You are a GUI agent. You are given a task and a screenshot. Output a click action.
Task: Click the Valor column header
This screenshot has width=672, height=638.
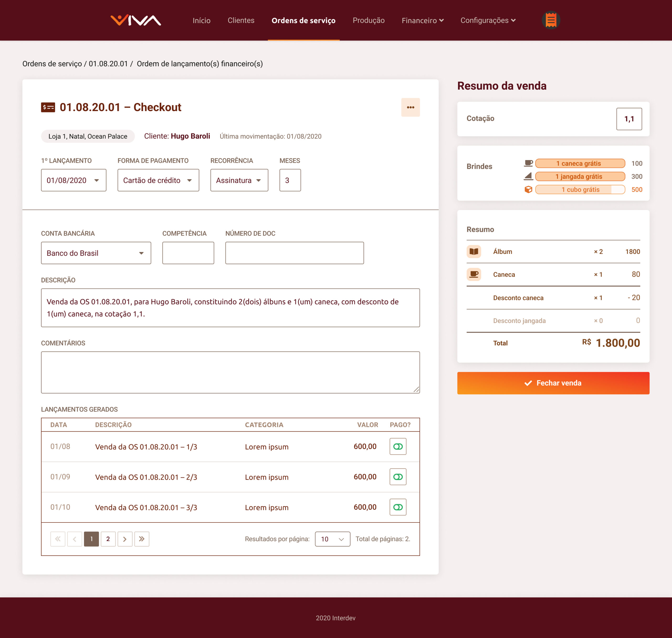point(367,425)
